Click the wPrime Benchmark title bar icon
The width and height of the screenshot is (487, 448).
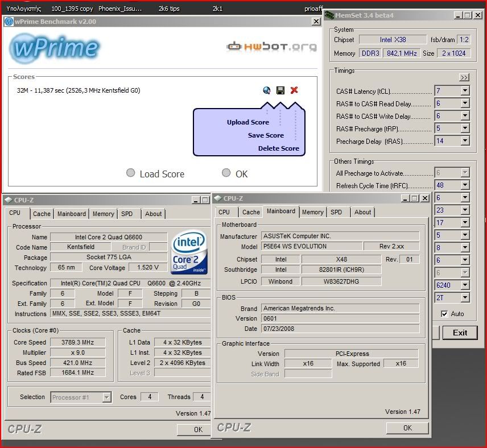(x=9, y=22)
